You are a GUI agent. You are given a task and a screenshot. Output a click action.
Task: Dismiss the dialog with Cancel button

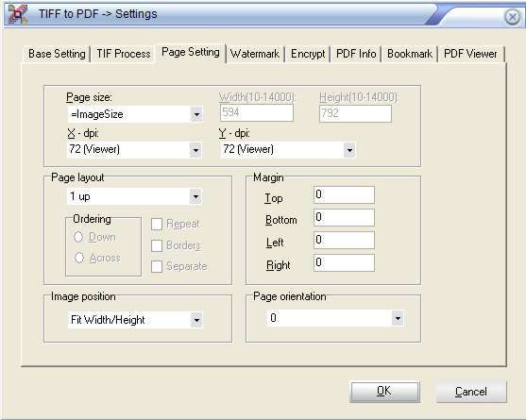click(x=471, y=392)
